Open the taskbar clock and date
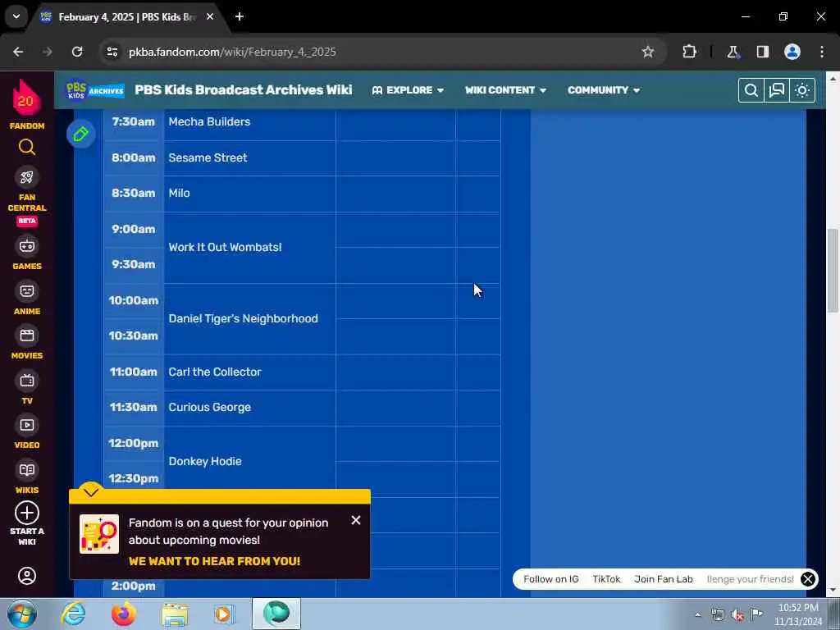840x630 pixels. (x=798, y=614)
